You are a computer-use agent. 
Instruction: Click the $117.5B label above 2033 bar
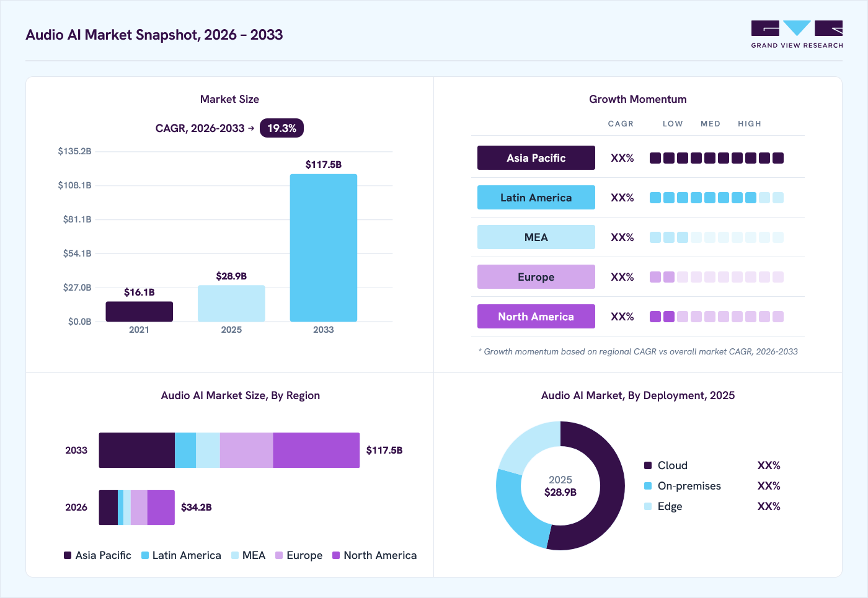[324, 165]
